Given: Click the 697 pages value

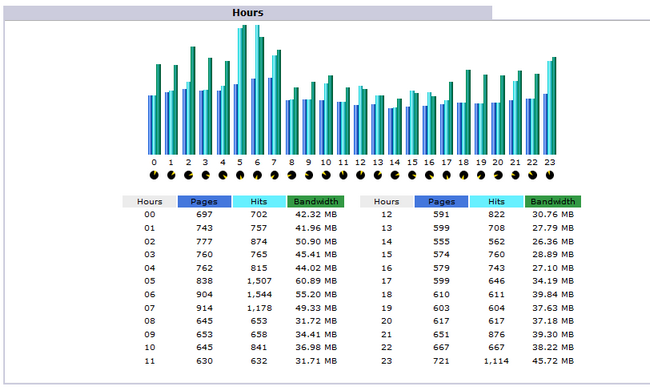Looking at the screenshot, I should coord(204,215).
